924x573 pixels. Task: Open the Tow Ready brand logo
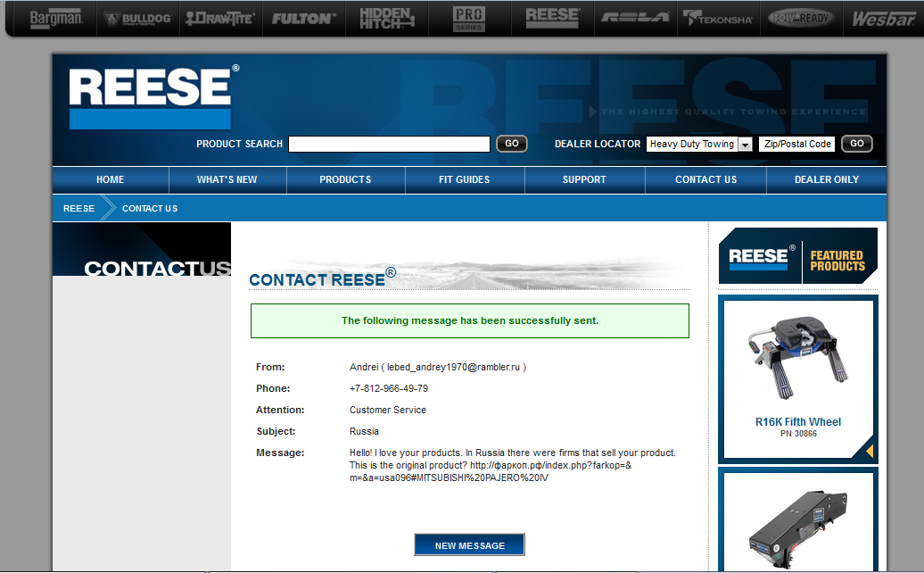801,18
